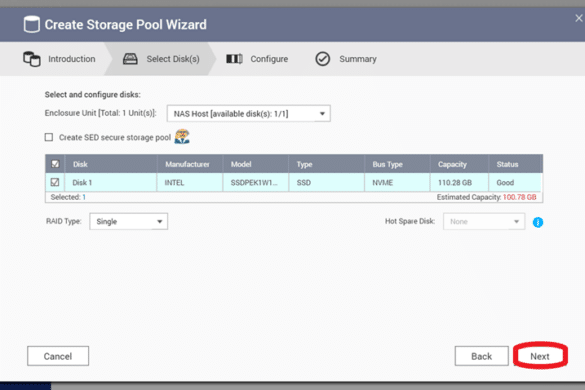This screenshot has width=585, height=390.
Task: Click the Next button
Action: pos(540,356)
